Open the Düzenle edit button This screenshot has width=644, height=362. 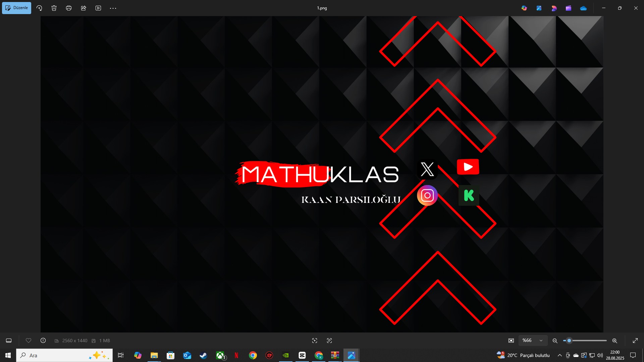click(x=16, y=8)
